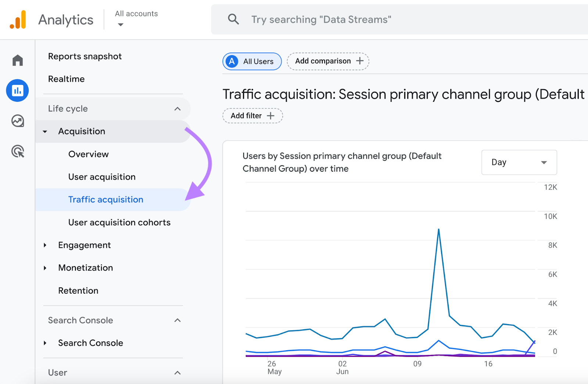This screenshot has width=588, height=384.
Task: Open the Advertising icon in the sidebar
Action: [17, 151]
